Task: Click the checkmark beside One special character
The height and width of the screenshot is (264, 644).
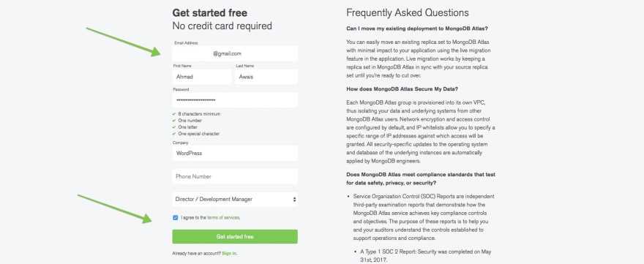Action: [174, 133]
